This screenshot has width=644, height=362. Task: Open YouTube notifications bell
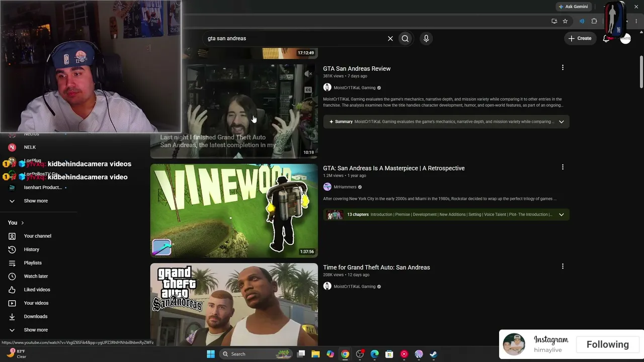click(x=606, y=38)
